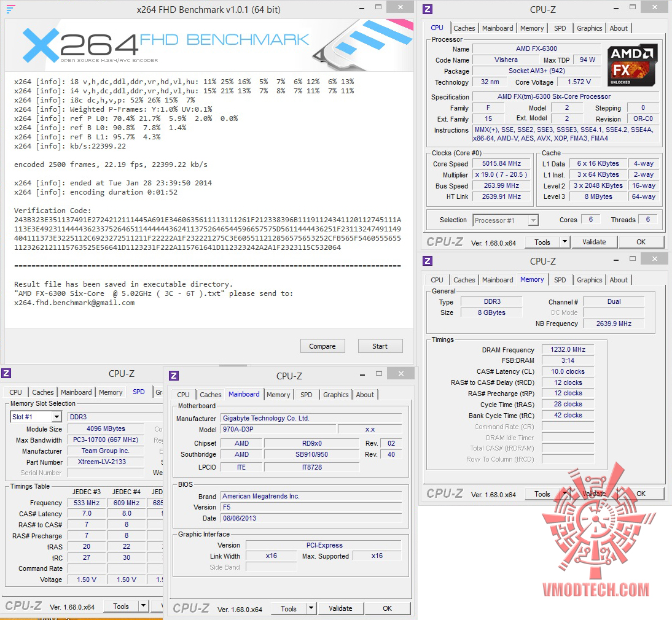Switch to Mainboard tab in top CPU-Z window
672x620 pixels.
pyautogui.click(x=498, y=28)
